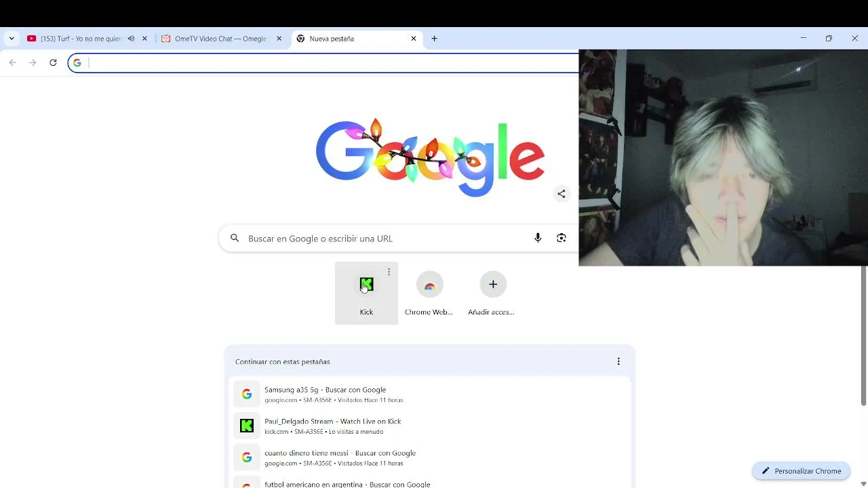
Task: Click the webcam overlay video
Action: pos(723,157)
